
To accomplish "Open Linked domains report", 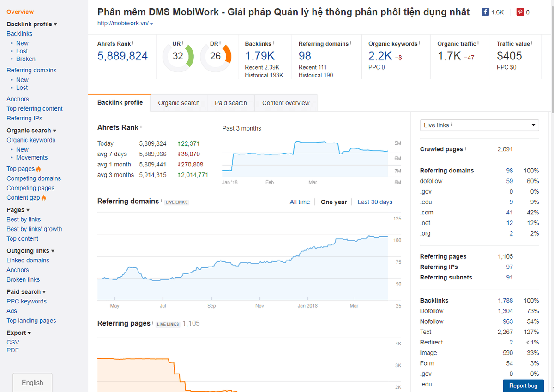I will pyautogui.click(x=28, y=261).
